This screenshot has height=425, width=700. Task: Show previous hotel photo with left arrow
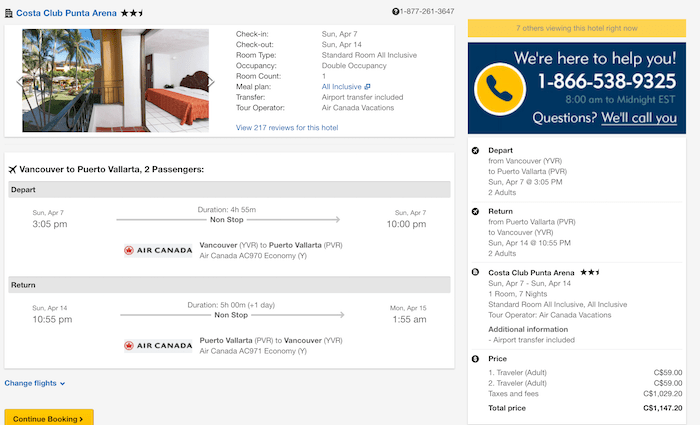(x=20, y=82)
